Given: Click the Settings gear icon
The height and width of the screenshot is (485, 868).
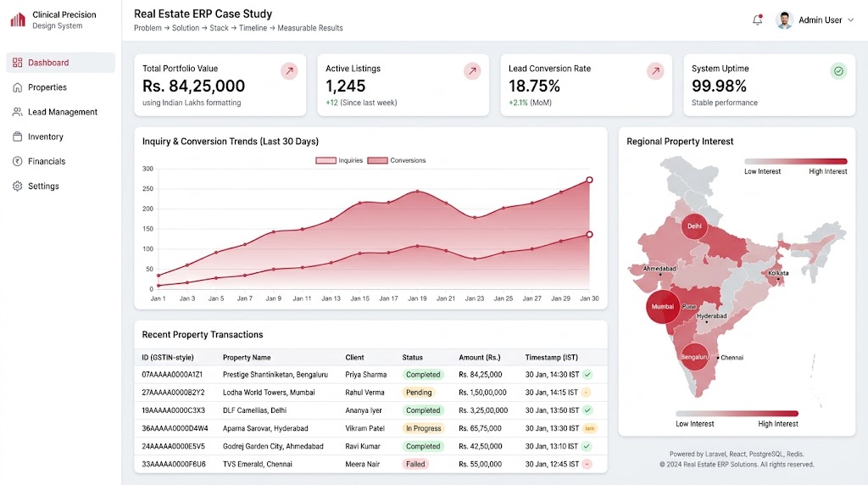Looking at the screenshot, I should coord(17,186).
